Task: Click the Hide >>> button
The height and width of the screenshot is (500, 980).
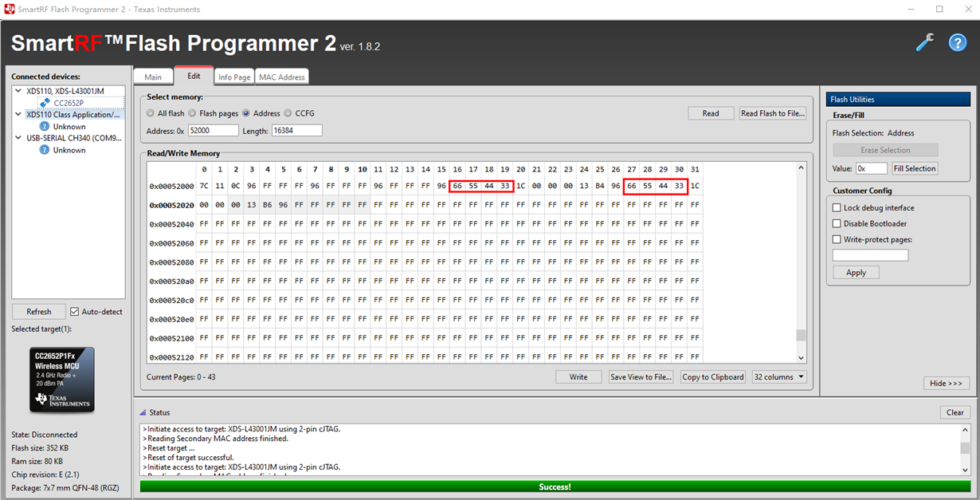Action: point(946,384)
